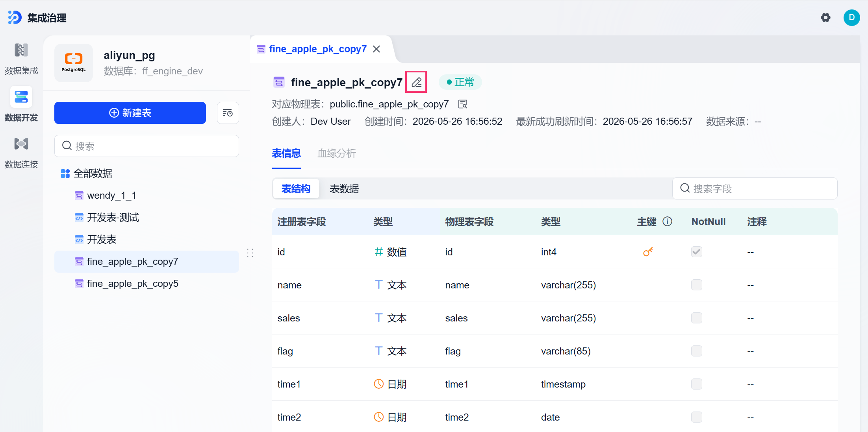Click the T text icon in sales row
The image size is (868, 432).
click(x=378, y=318)
